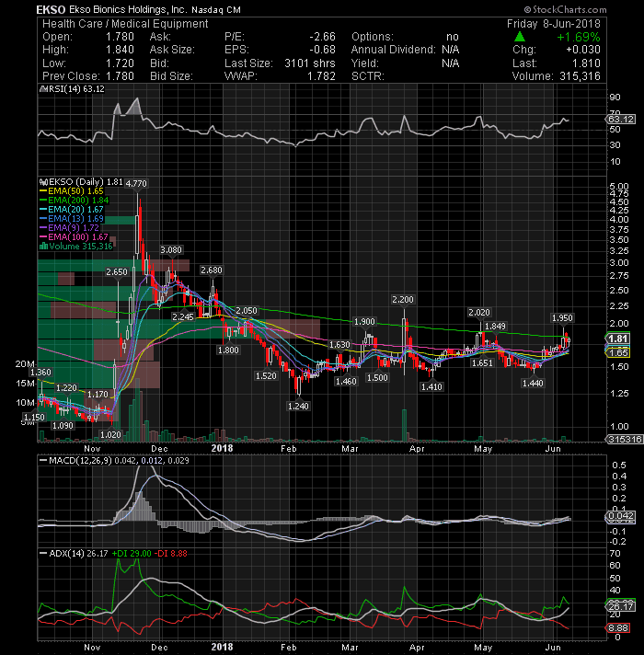This screenshot has height=655, width=644.
Task: Click the 1.81 last price tag on right axis
Action: pyautogui.click(x=617, y=339)
